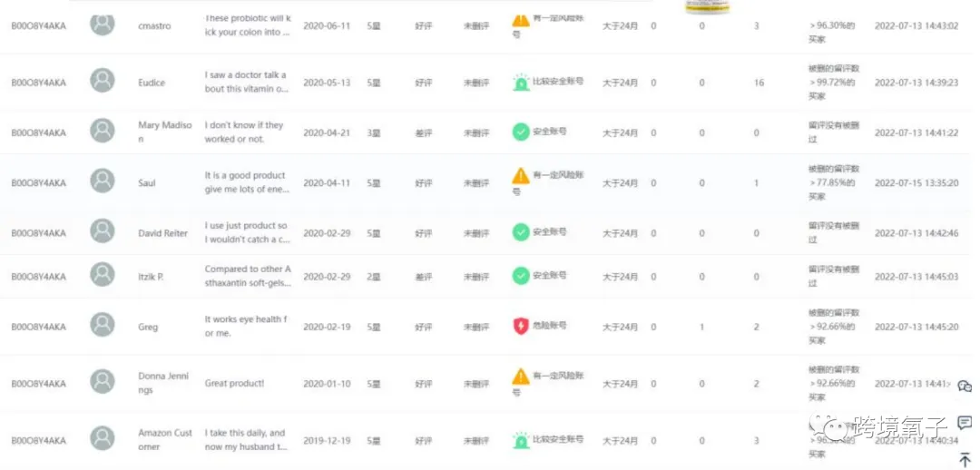Screen dimensions: 980x470
Task: Open the feedback message floating icon
Action: pyautogui.click(x=965, y=423)
